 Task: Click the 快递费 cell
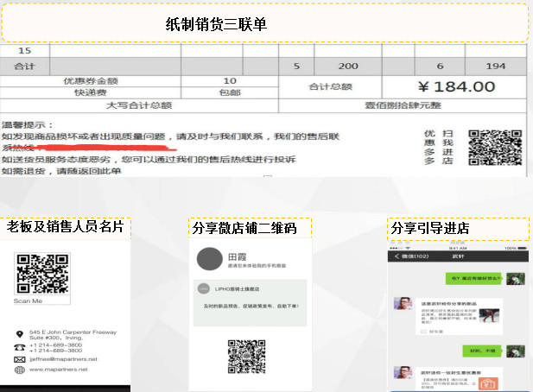[x=91, y=92]
